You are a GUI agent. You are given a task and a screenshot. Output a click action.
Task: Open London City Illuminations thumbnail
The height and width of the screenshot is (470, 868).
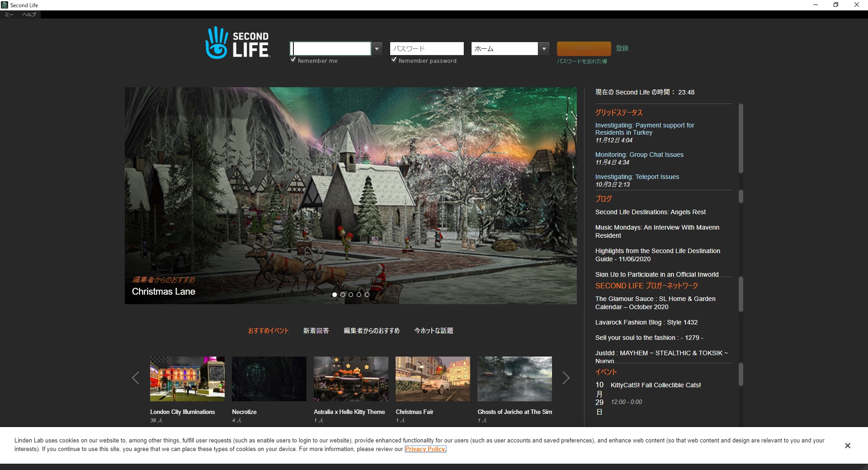click(187, 379)
